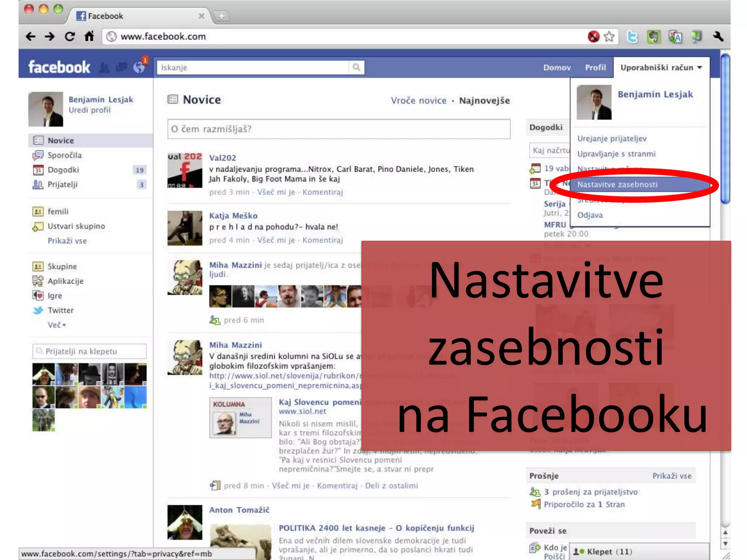This screenshot has width=747, height=560.
Task: Open POLITIKA 2400 let kasneje article link
Action: point(376,528)
